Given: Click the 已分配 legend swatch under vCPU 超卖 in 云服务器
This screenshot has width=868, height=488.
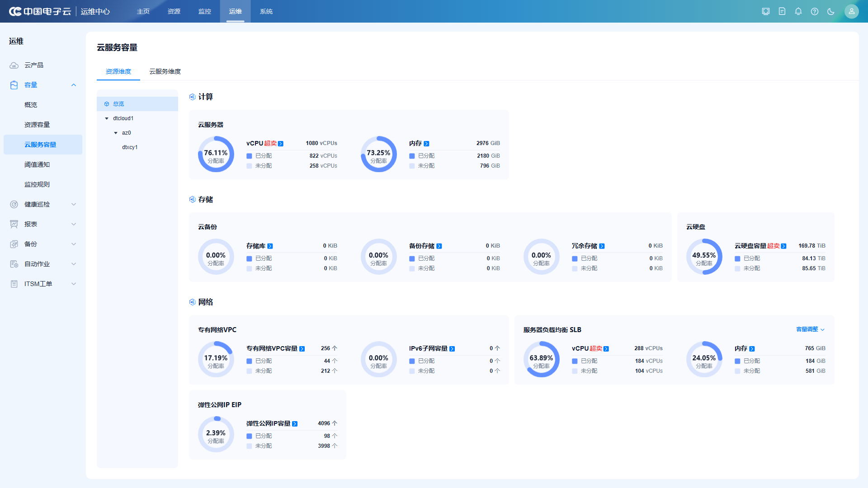Looking at the screenshot, I should tap(249, 156).
